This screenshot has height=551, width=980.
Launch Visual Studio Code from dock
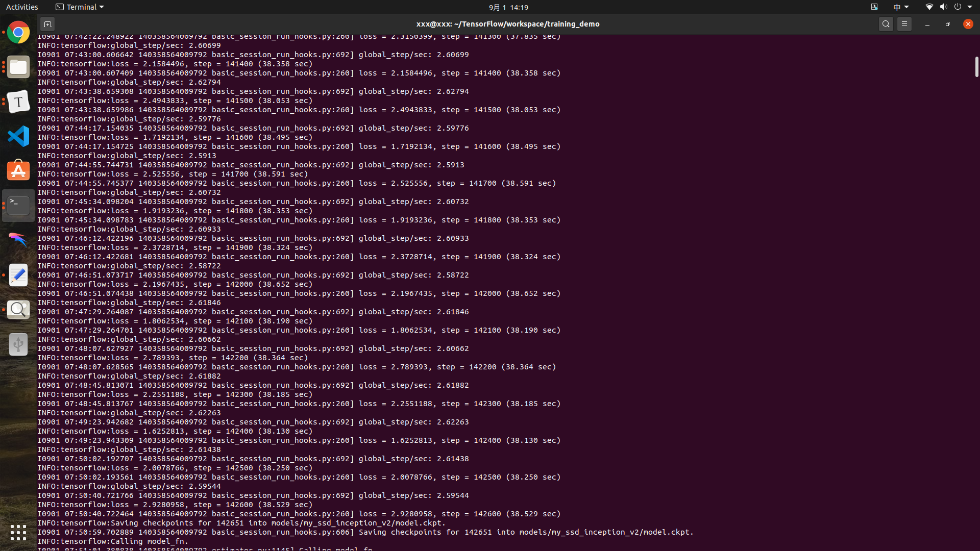tap(18, 136)
